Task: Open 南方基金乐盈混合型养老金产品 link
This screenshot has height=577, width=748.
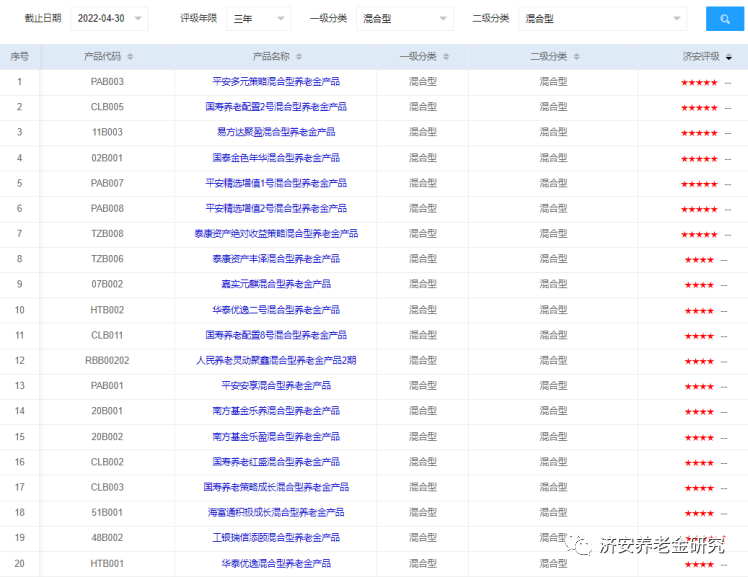Action: click(276, 437)
